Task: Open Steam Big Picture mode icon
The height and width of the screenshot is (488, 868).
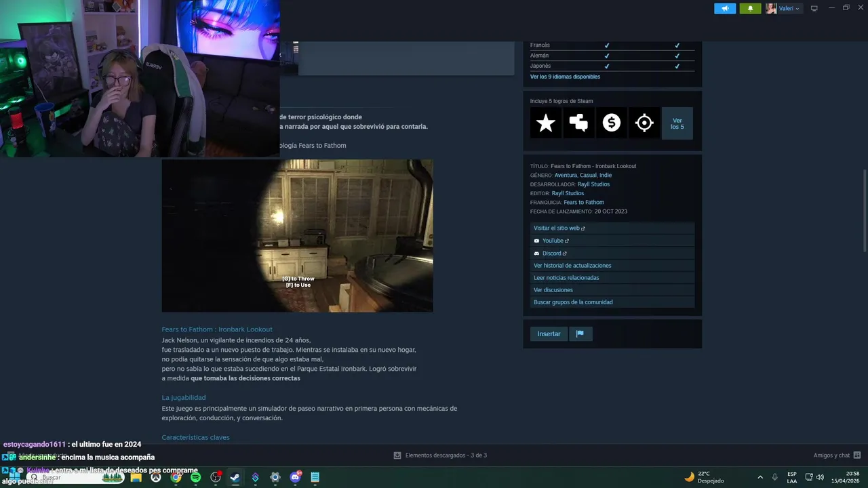Action: click(814, 8)
